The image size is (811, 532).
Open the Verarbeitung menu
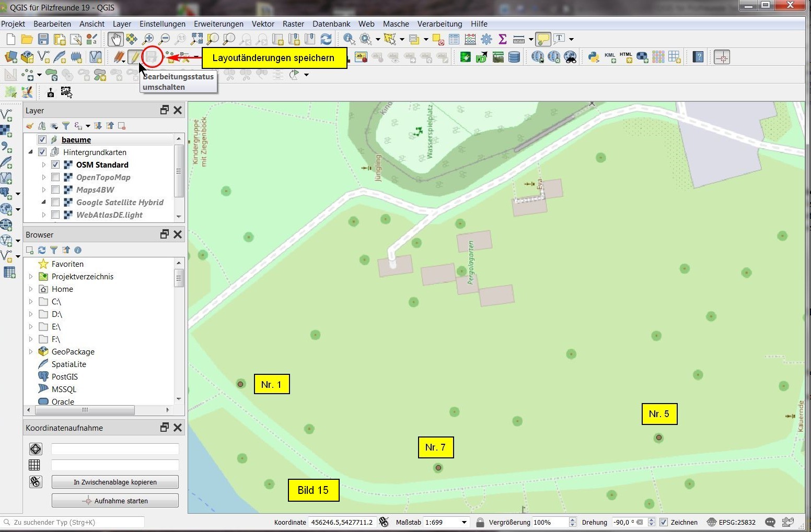439,24
